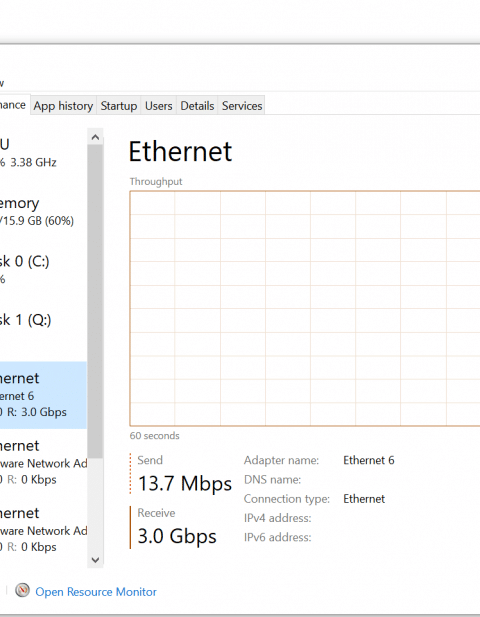Select Memory 15.9 GB item
This screenshot has width=480, height=617.
point(43,211)
